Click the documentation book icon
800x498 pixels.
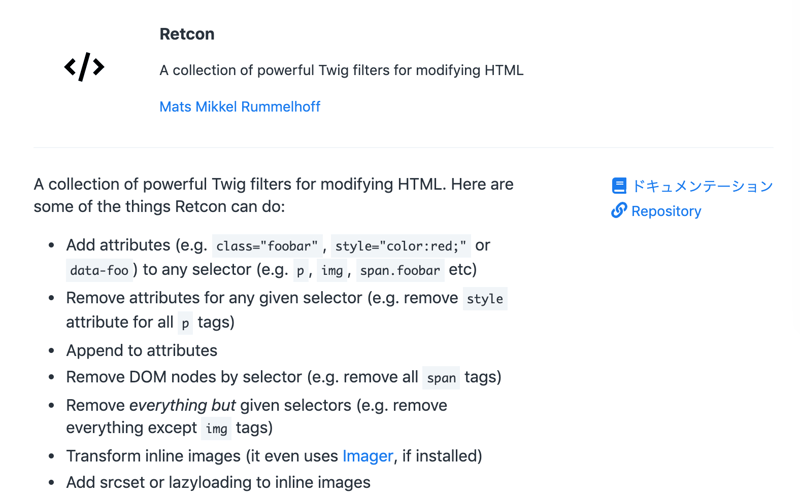tap(619, 186)
